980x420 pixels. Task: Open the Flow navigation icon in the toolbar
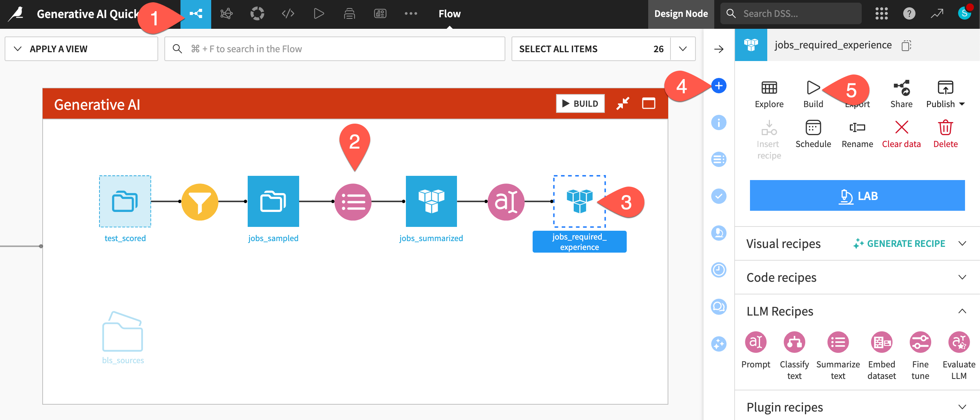tap(196, 14)
